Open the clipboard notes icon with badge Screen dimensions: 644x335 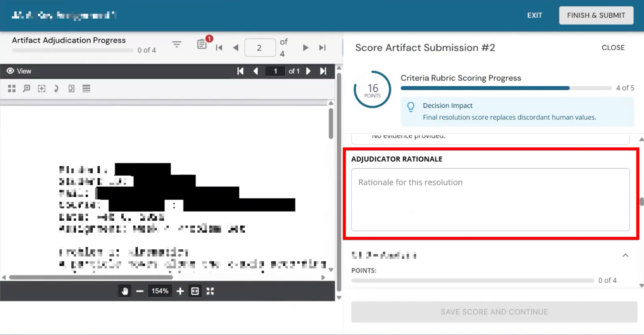(x=202, y=44)
